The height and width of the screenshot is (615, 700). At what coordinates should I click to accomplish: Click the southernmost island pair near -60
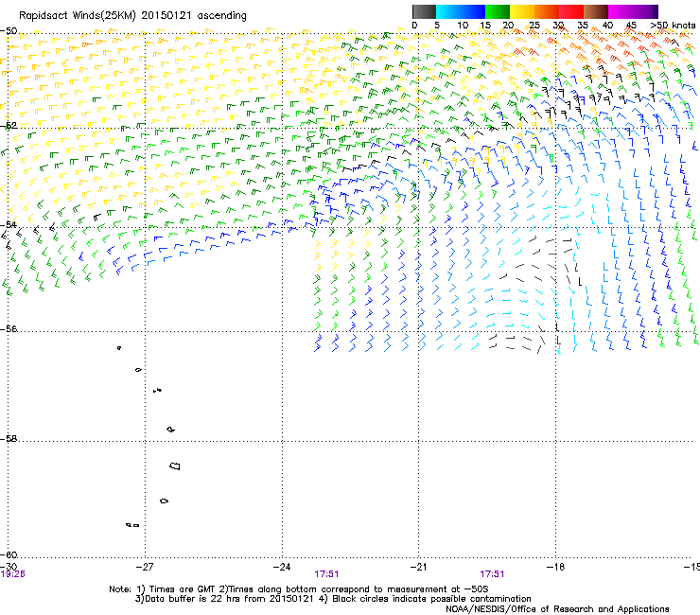132,525
